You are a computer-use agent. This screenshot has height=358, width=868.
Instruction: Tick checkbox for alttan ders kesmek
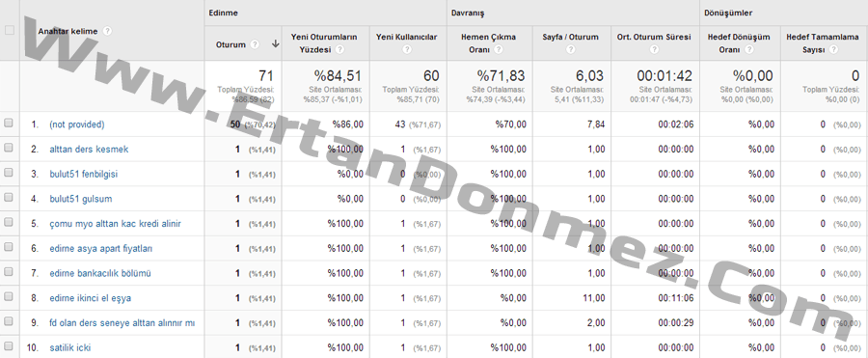tap(9, 148)
